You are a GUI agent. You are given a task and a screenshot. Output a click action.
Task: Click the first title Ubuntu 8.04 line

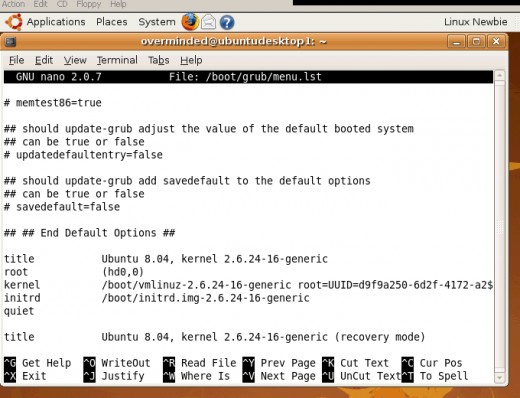click(166, 259)
